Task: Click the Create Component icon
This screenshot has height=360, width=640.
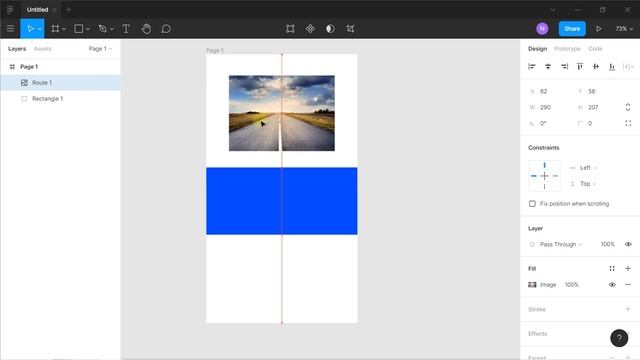Action: coord(310,29)
